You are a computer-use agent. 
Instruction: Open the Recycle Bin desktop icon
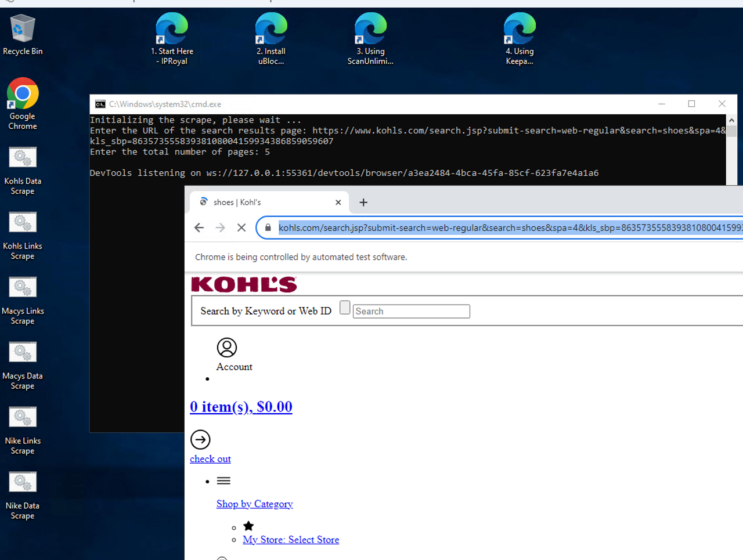click(23, 35)
